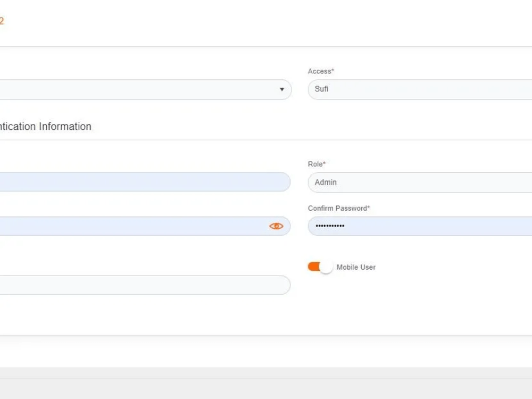Click the 'ntication Information' section heading

click(x=45, y=127)
